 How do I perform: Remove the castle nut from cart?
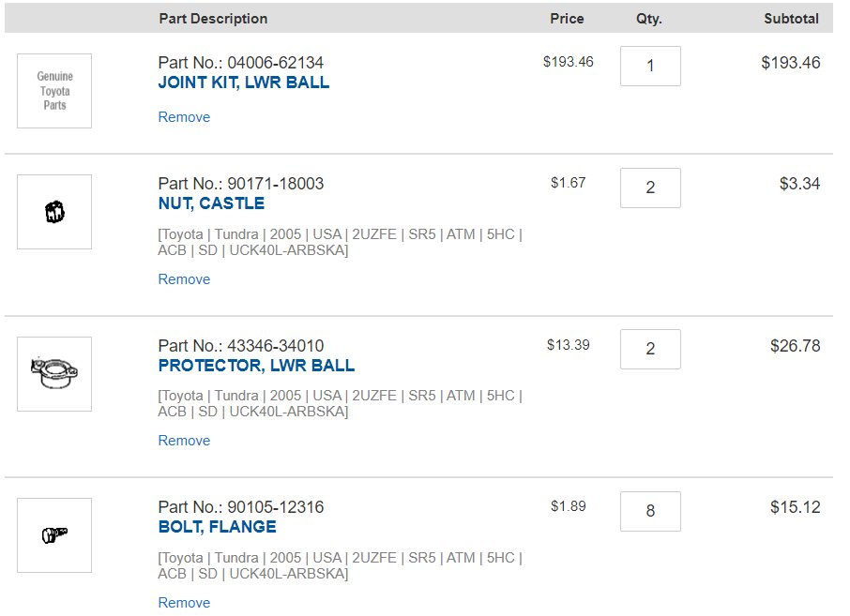pos(184,279)
